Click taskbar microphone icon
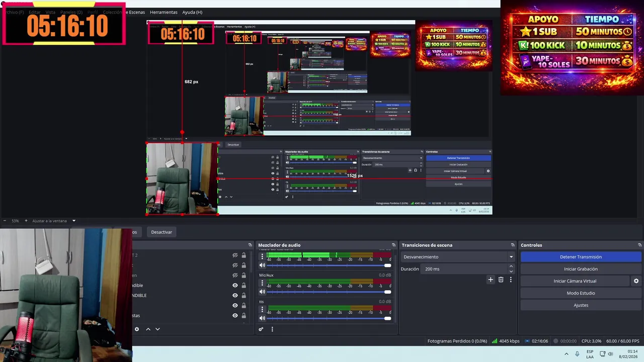The image size is (644, 362). (577, 354)
